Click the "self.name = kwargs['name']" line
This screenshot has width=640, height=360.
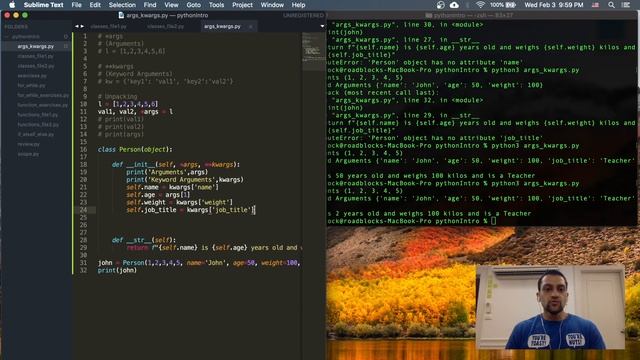(x=172, y=187)
